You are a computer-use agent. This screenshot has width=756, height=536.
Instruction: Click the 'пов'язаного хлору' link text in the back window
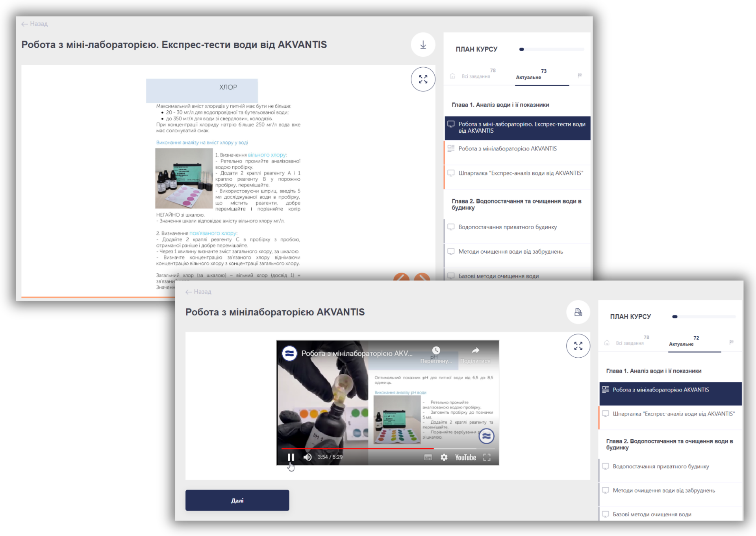pyautogui.click(x=213, y=233)
